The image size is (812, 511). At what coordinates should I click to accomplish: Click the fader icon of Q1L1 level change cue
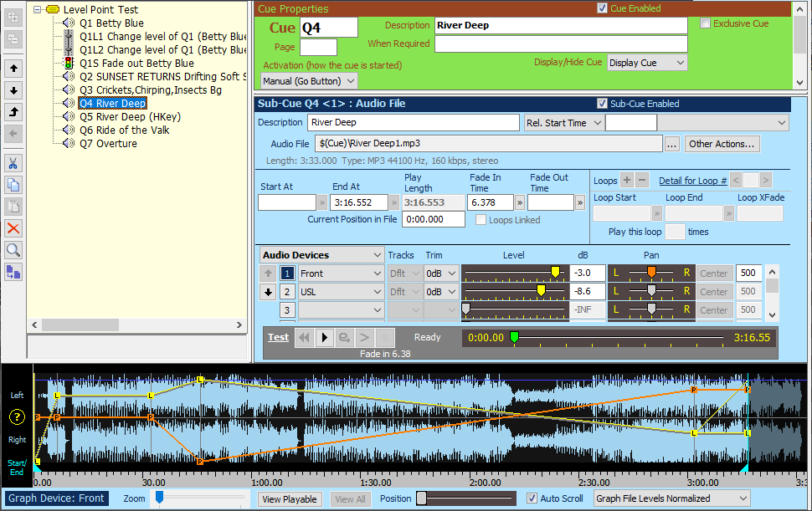point(69,36)
